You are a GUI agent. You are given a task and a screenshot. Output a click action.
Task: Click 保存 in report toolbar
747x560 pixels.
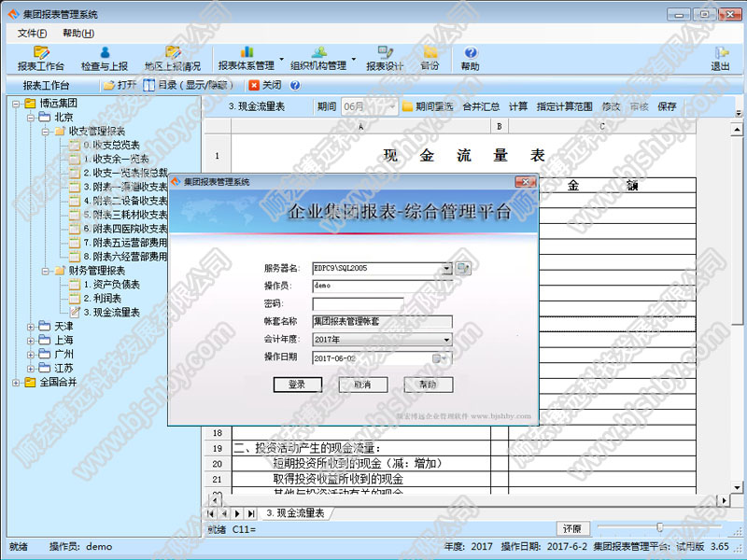click(667, 106)
